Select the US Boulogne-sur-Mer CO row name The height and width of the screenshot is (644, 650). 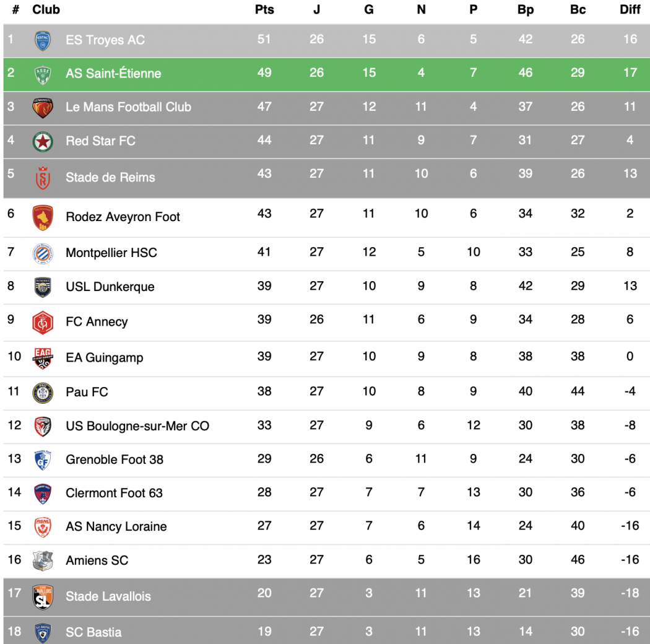coord(137,426)
